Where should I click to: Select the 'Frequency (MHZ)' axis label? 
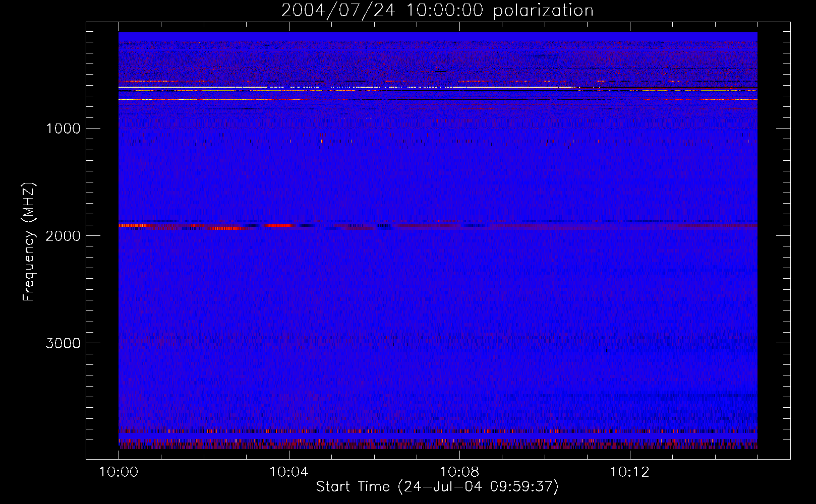click(x=29, y=242)
